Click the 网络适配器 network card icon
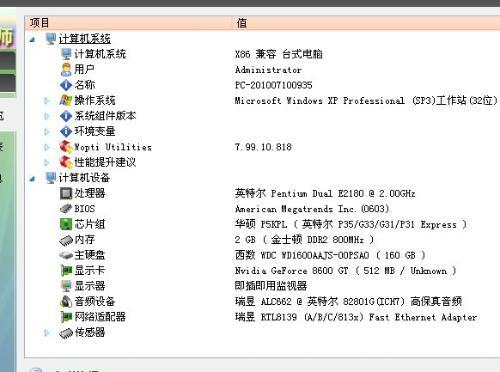This screenshot has height=372, width=500. 66,317
